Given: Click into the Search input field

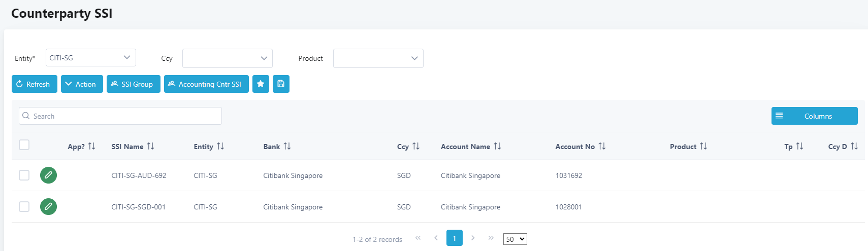Looking at the screenshot, I should pos(120,116).
